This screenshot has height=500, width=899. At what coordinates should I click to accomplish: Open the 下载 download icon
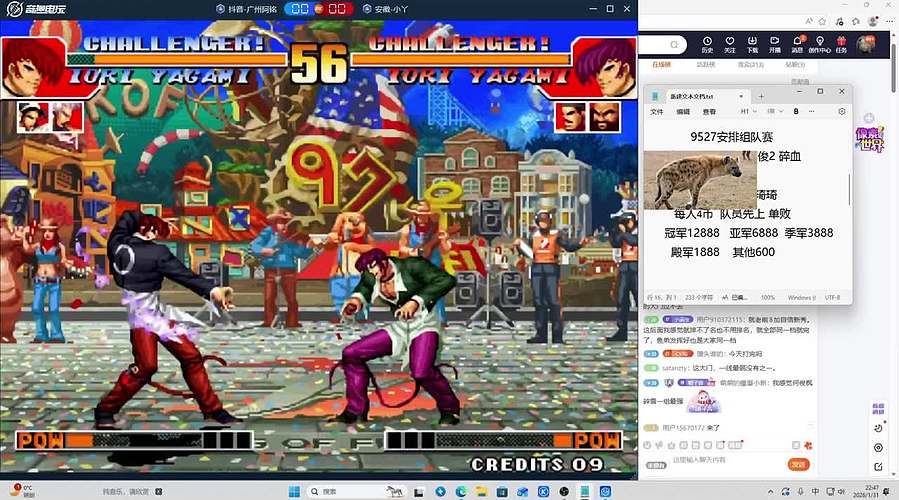pyautogui.click(x=752, y=43)
